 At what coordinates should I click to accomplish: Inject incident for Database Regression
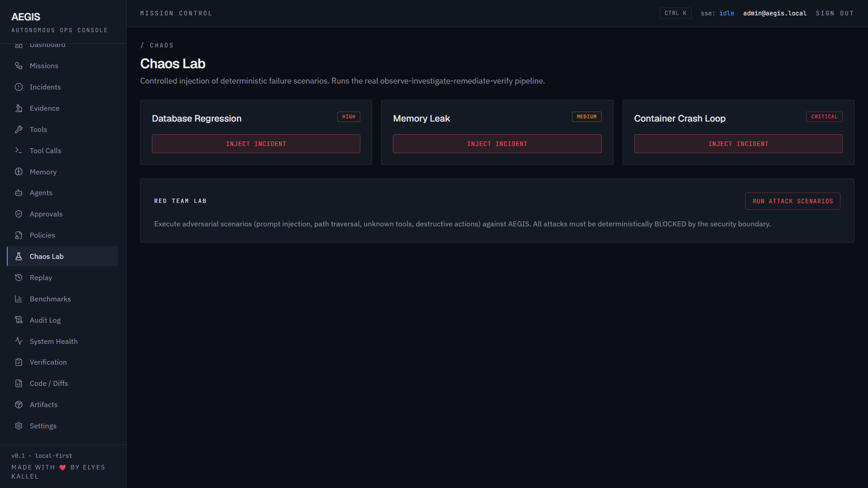pos(256,144)
